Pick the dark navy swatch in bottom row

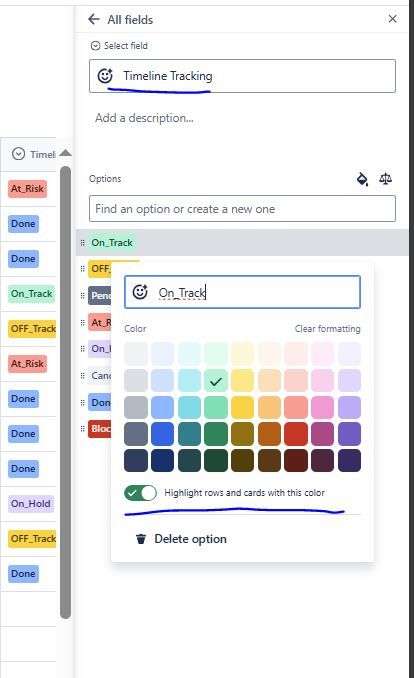(x=136, y=460)
